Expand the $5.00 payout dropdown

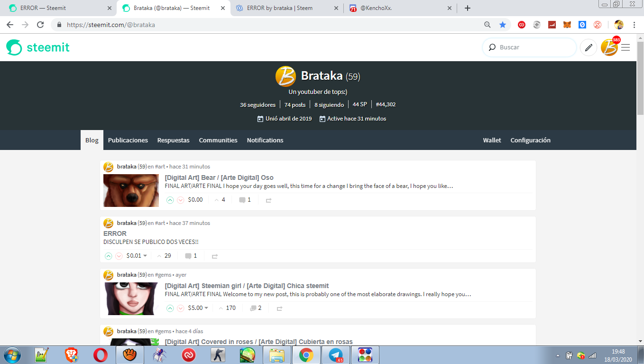(x=198, y=308)
